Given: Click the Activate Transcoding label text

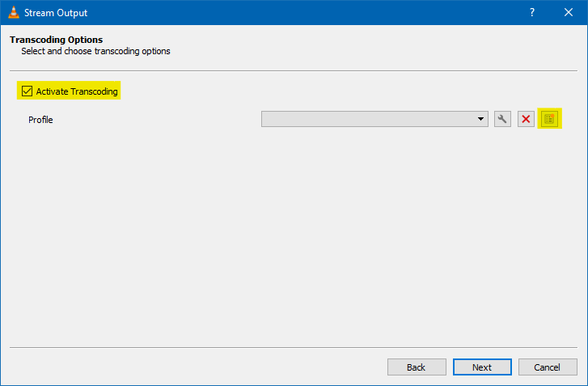Looking at the screenshot, I should 77,91.
